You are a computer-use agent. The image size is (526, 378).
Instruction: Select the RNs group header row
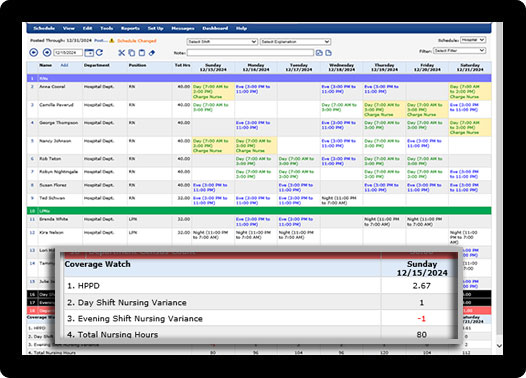pos(259,78)
